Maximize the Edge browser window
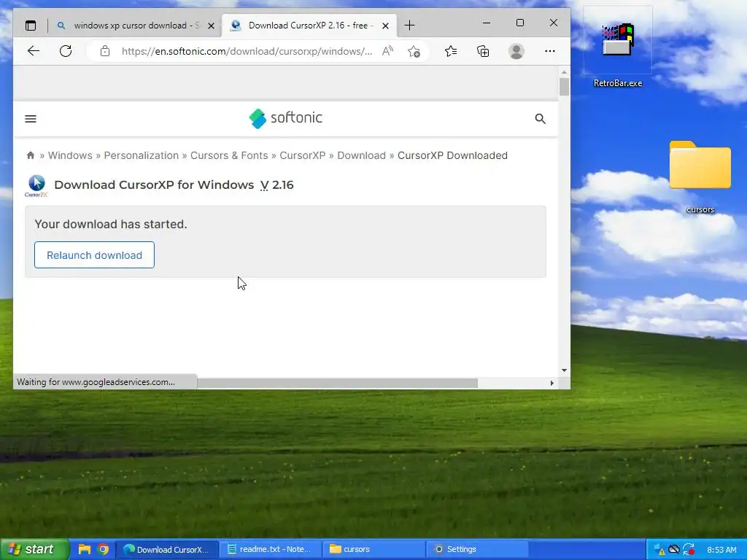 (x=519, y=23)
